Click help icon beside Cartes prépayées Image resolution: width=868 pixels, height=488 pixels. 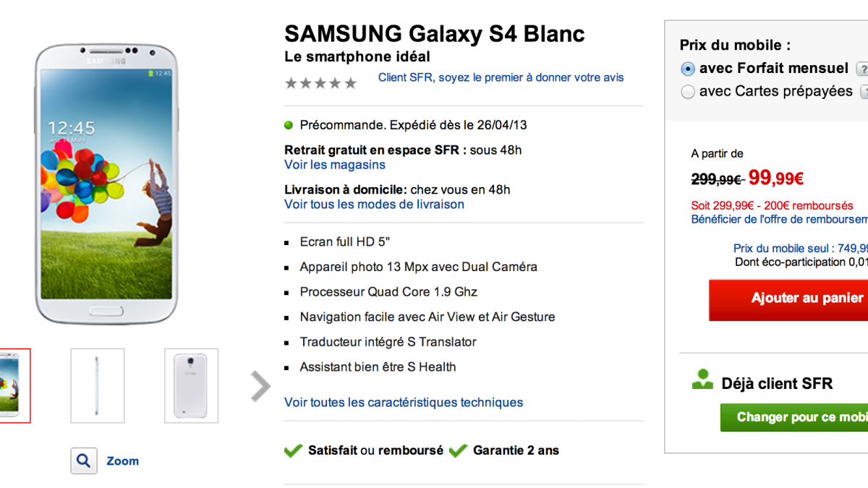coord(864,92)
